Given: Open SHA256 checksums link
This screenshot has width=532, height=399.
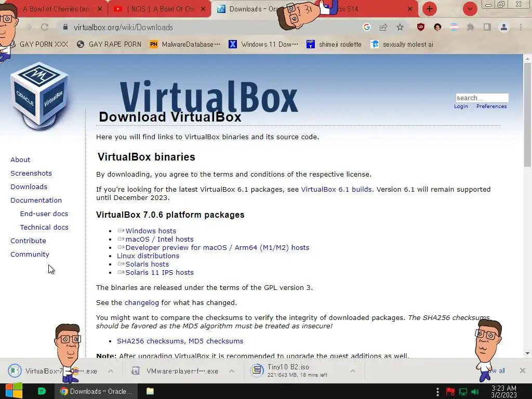Looking at the screenshot, I should [150, 341].
